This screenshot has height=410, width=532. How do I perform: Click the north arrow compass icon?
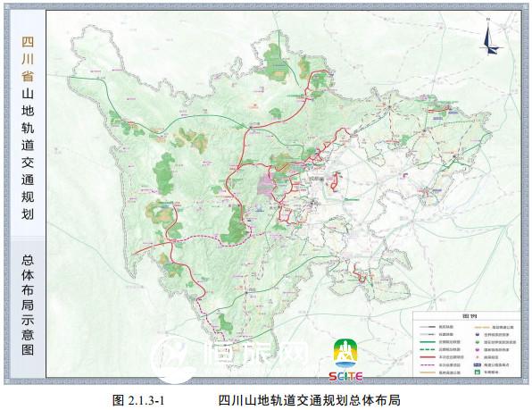[489, 37]
